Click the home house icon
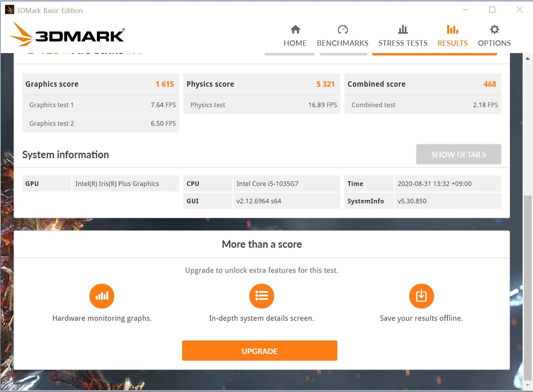 295,30
